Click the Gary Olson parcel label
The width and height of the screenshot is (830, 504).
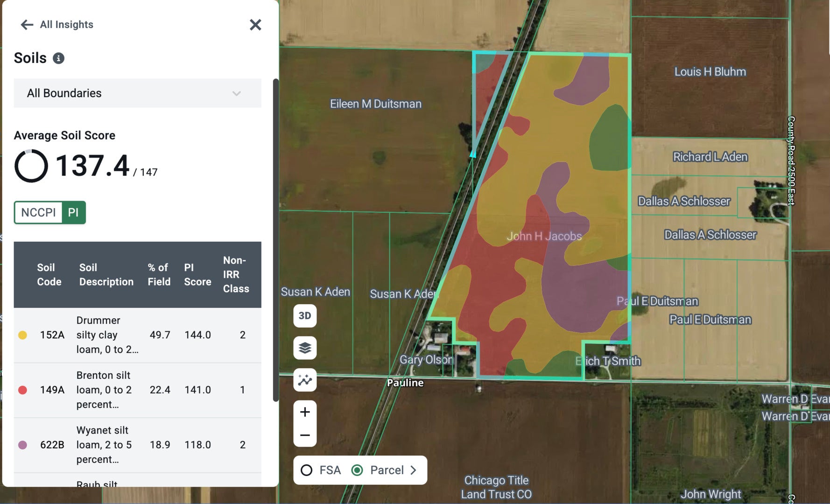tap(426, 360)
